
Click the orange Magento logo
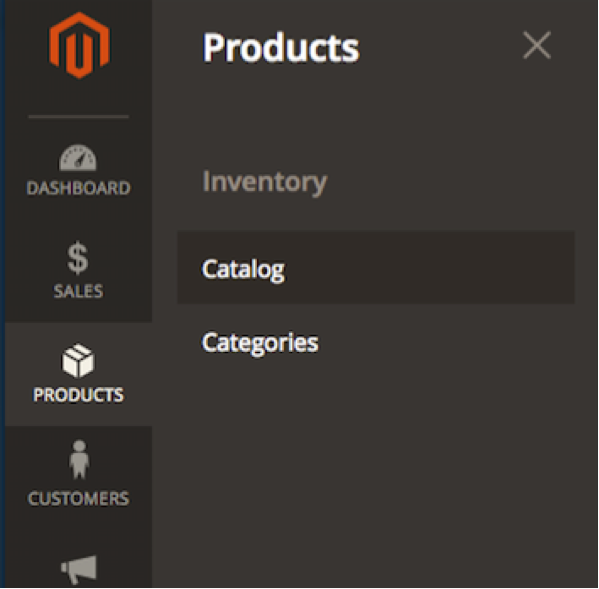[79, 45]
